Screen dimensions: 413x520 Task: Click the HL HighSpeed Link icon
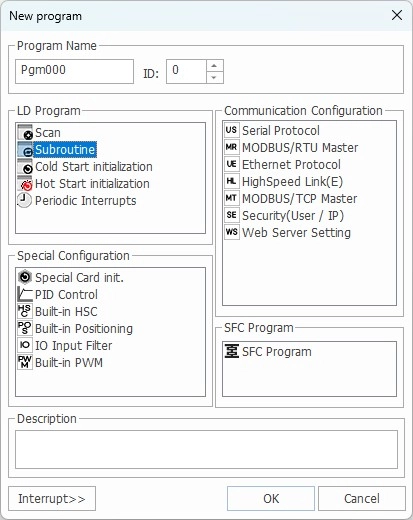(232, 181)
